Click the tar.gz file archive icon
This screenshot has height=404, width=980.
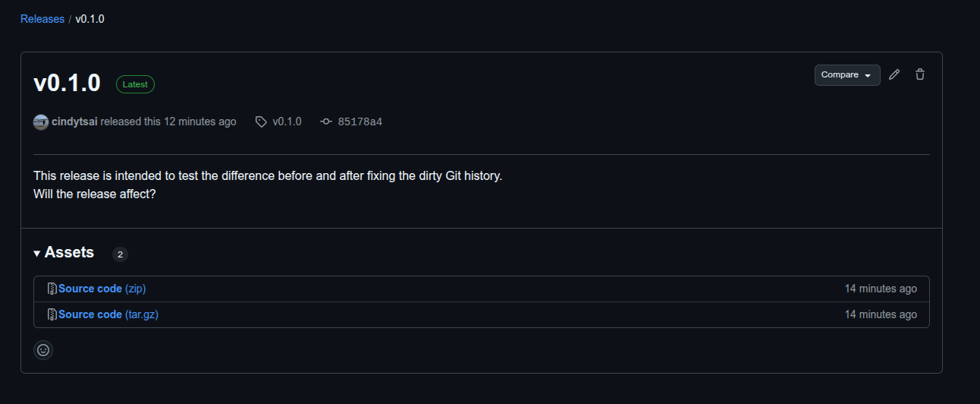coord(52,314)
